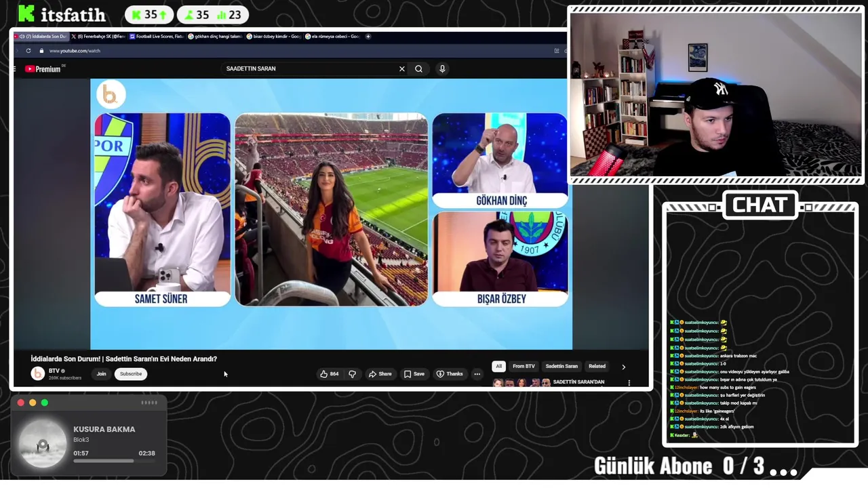Viewport: 868px width, 488px height.
Task: Click the b logo in the video
Action: (111, 95)
